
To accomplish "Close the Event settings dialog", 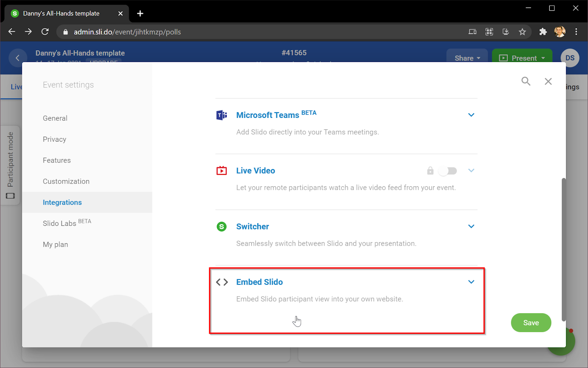I will tap(548, 81).
